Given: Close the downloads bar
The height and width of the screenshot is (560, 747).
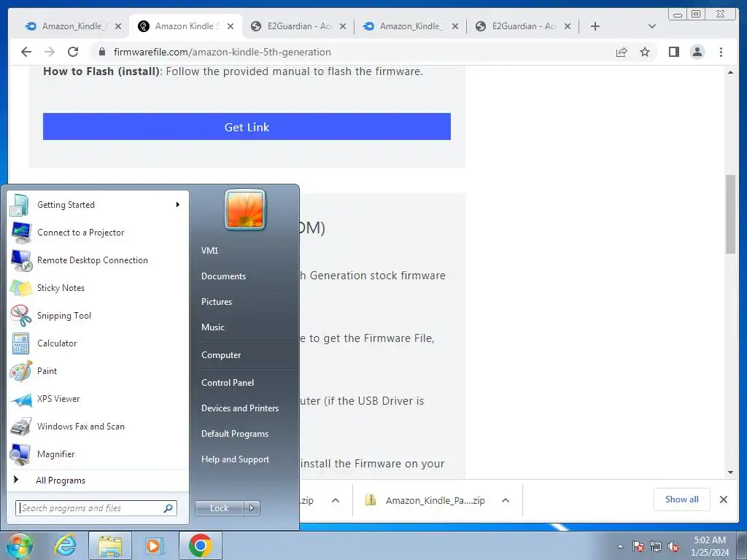Looking at the screenshot, I should pyautogui.click(x=723, y=499).
